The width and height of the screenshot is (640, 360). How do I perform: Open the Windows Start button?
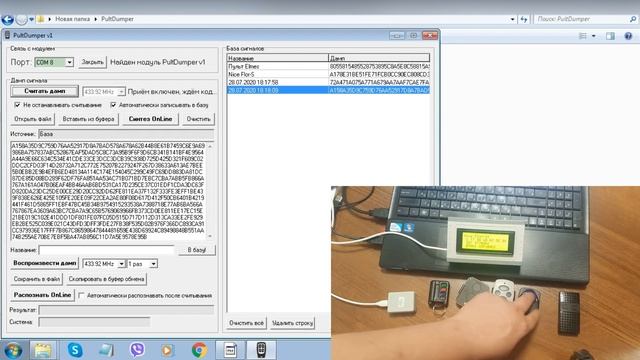point(13,350)
